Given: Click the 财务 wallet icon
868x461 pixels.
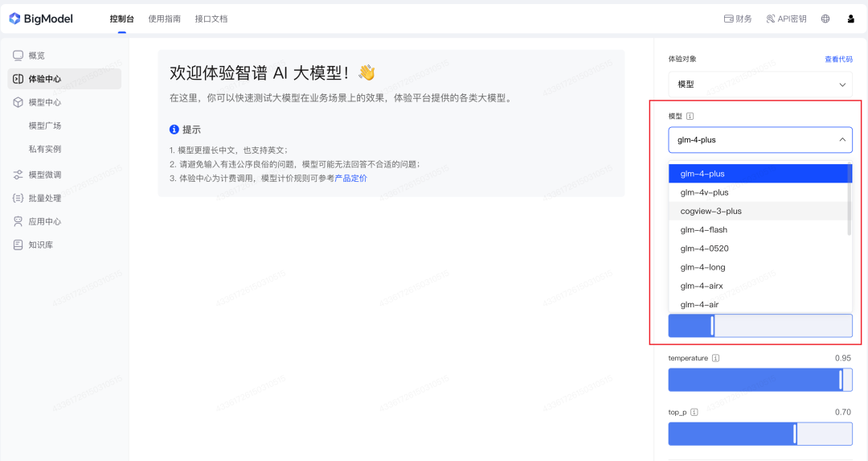Looking at the screenshot, I should [728, 19].
